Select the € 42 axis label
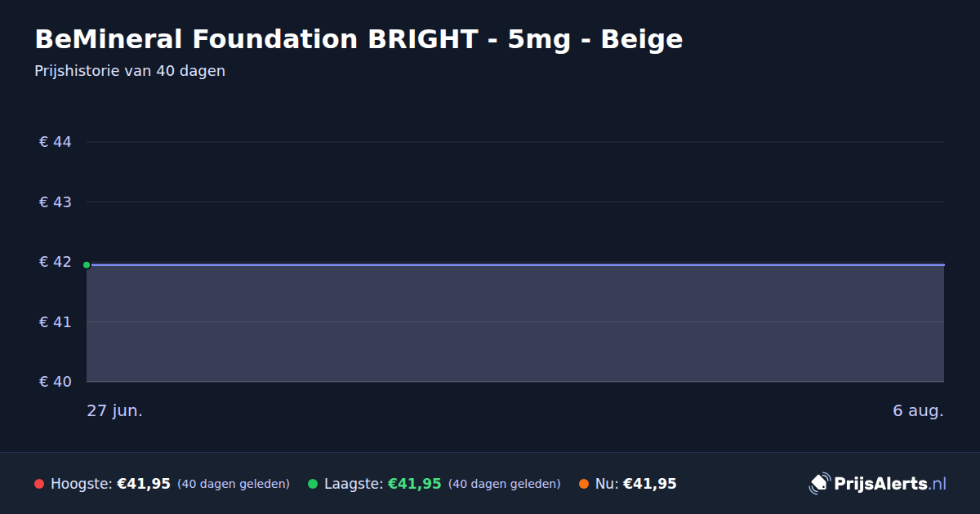Viewport: 980px width, 514px height. click(56, 262)
